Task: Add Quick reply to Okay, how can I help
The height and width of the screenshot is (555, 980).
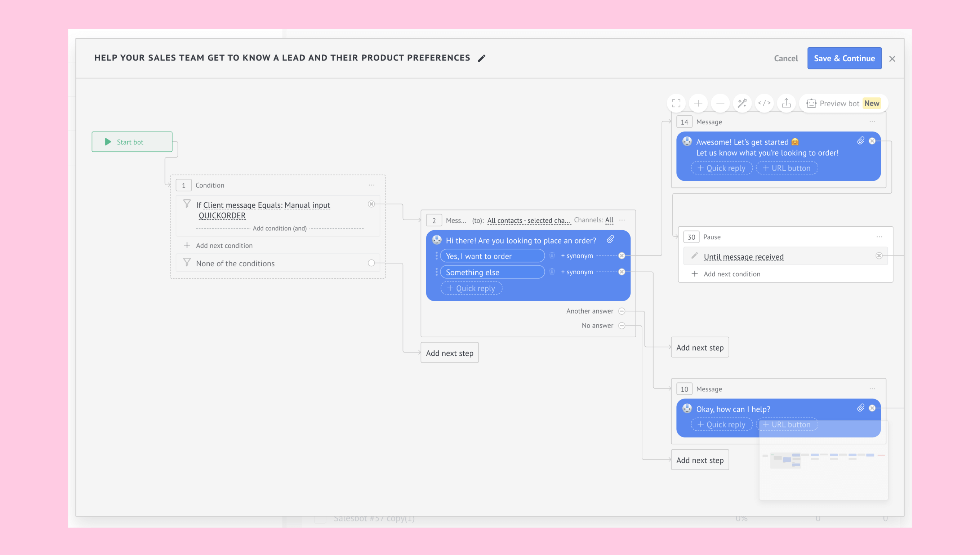Action: pos(722,424)
